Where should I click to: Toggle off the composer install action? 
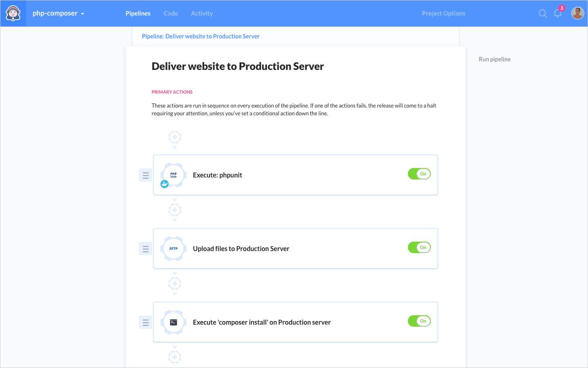pos(419,321)
